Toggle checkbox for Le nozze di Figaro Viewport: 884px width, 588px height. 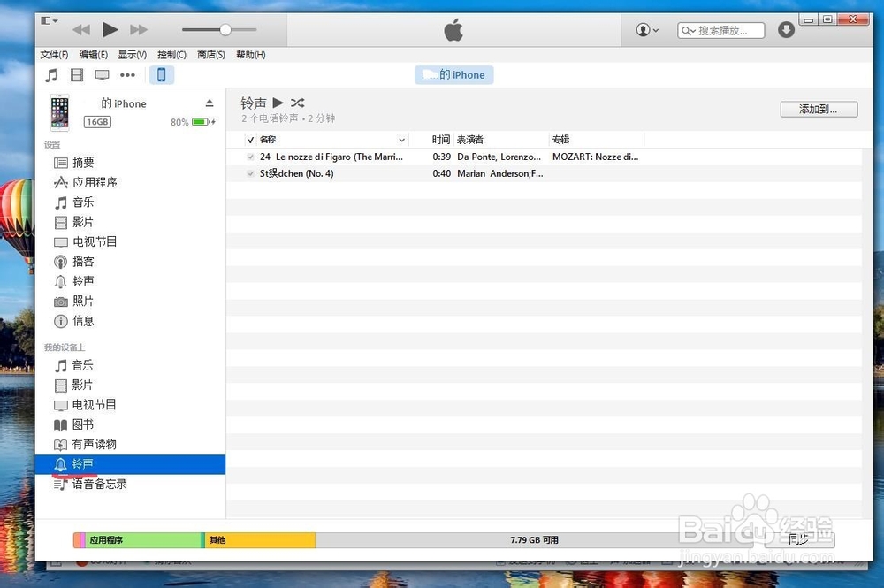(x=250, y=157)
